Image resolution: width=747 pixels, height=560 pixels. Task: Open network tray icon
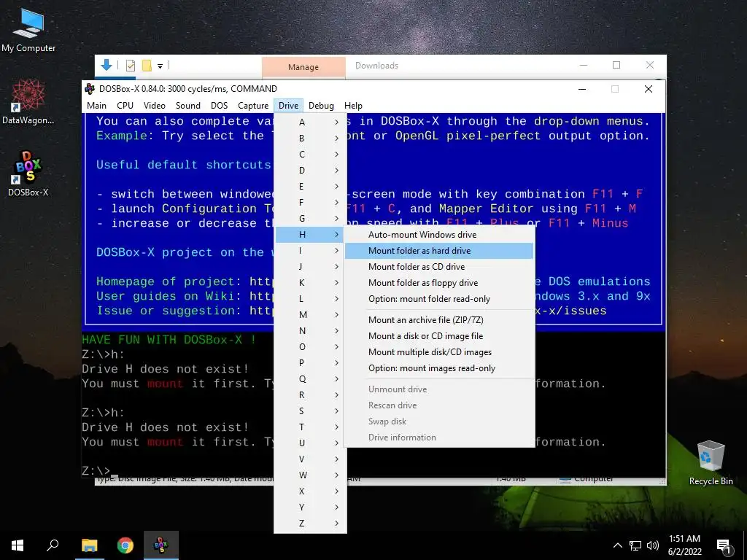pos(635,545)
